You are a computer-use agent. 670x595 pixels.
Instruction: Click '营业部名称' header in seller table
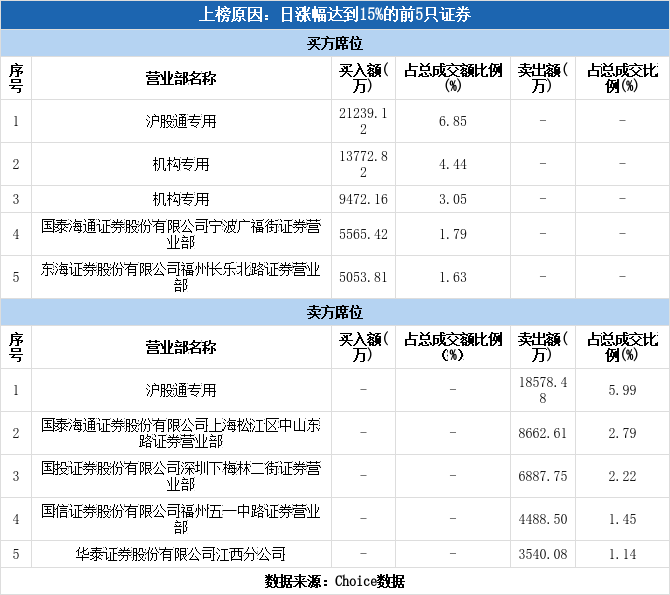coord(181,348)
